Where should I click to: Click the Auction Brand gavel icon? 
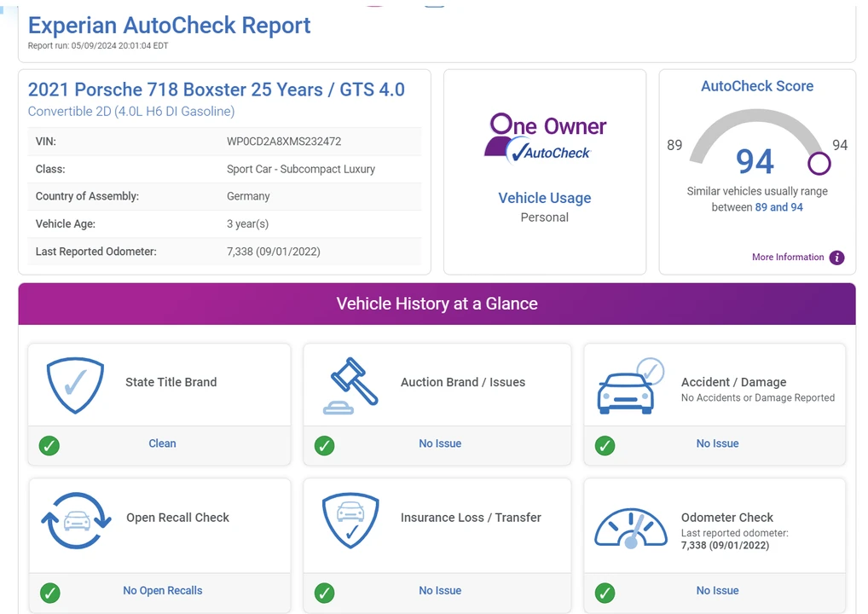coord(351,386)
